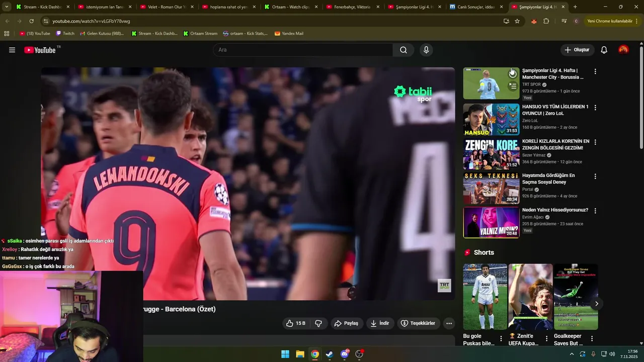Open the HANSUO VS TÜM LİGLERDEN thumbnail

[x=491, y=120]
